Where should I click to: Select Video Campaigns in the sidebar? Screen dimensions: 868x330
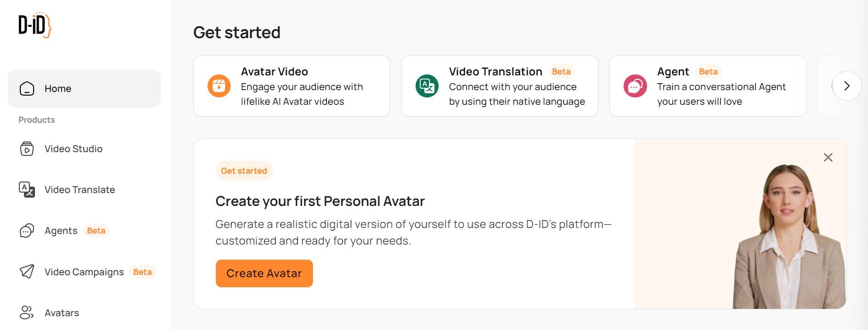click(84, 272)
